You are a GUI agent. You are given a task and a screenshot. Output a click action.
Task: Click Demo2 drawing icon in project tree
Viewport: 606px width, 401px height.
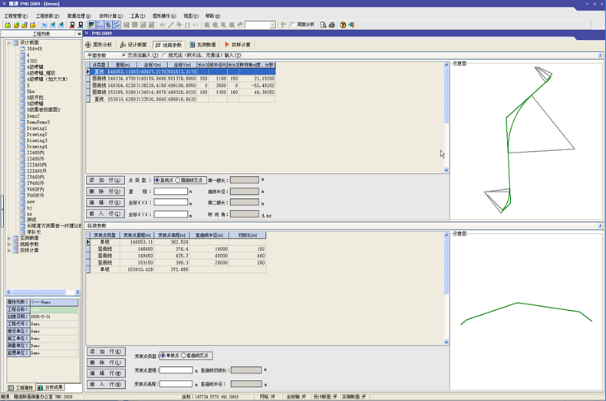(22, 116)
